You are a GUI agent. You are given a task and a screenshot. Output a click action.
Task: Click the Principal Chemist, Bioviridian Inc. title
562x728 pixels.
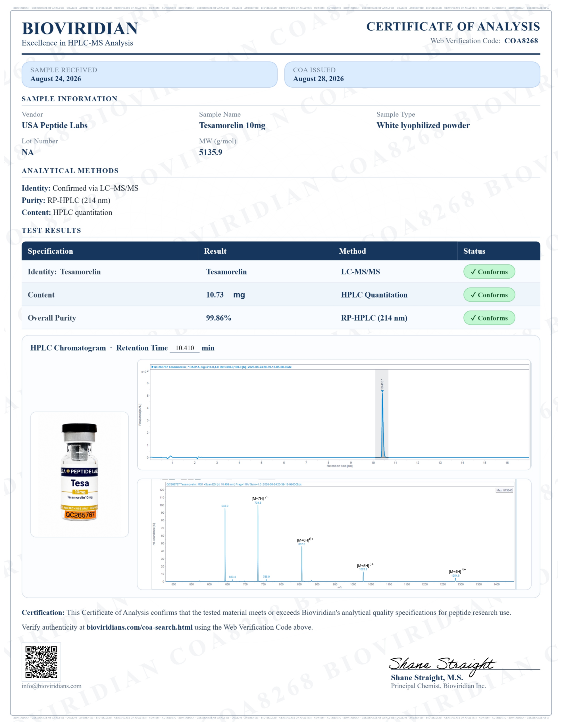438,686
